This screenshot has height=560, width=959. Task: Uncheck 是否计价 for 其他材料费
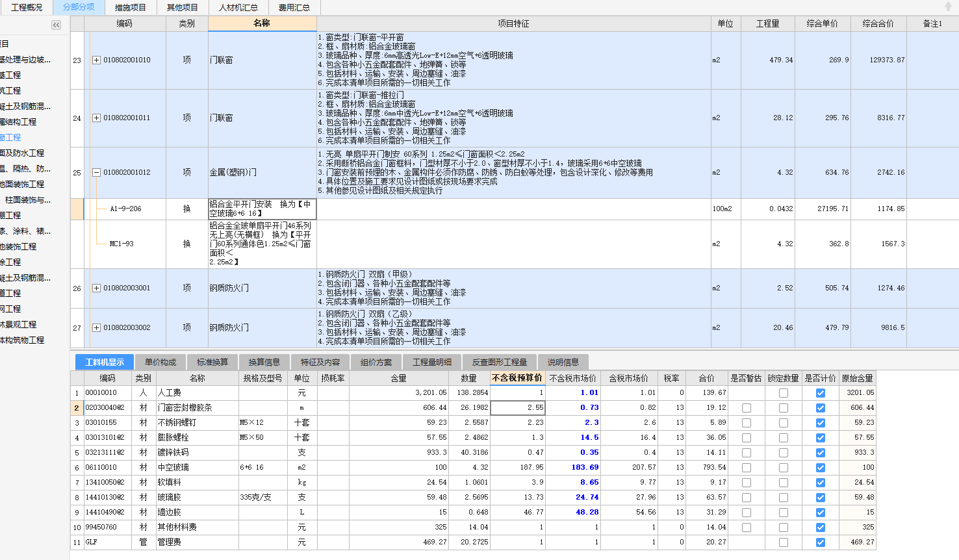tap(821, 528)
